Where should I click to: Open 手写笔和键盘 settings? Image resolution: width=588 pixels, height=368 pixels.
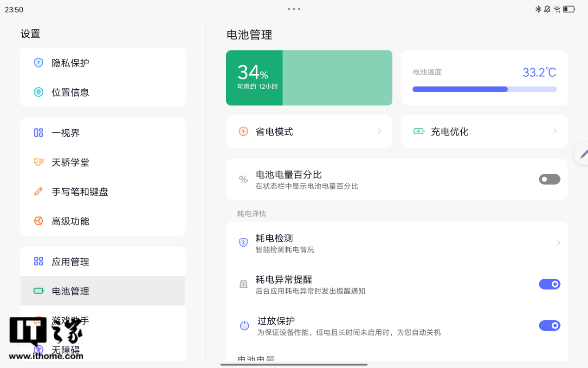pos(103,191)
